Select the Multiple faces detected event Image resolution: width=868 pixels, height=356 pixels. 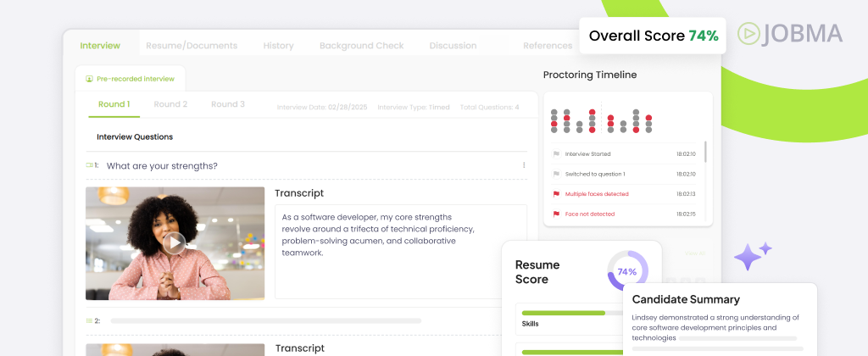[x=624, y=194]
